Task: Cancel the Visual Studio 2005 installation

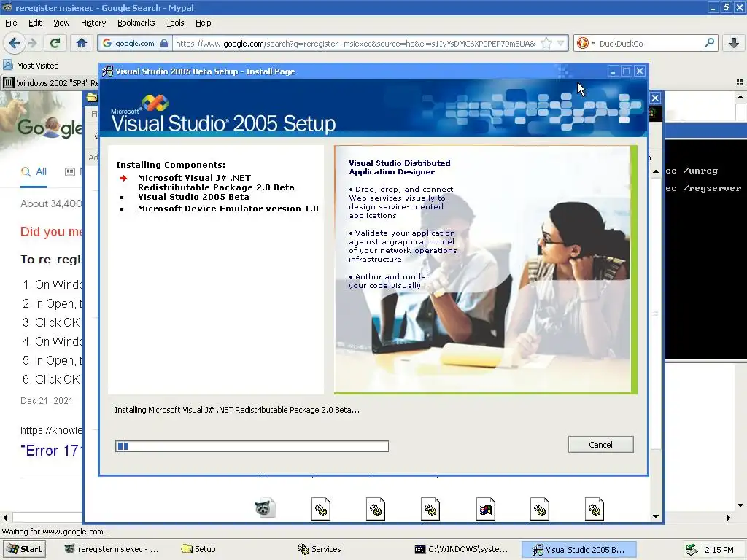Action: [601, 444]
